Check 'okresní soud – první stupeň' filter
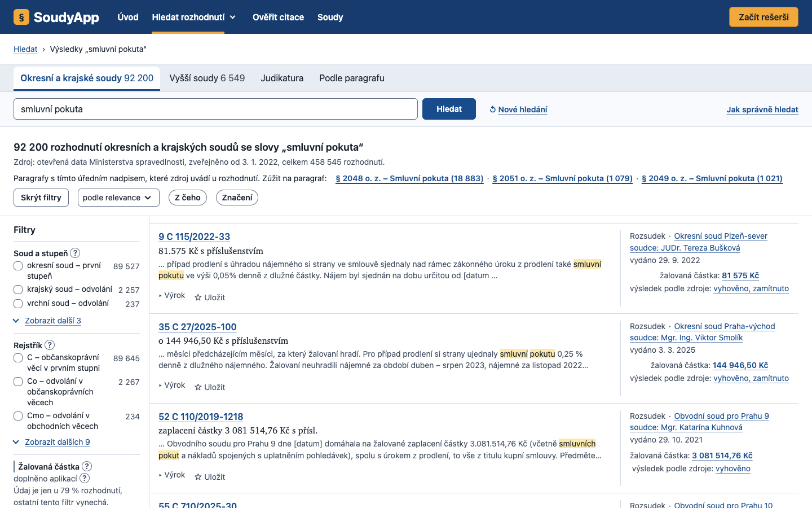812x508 pixels. click(18, 266)
